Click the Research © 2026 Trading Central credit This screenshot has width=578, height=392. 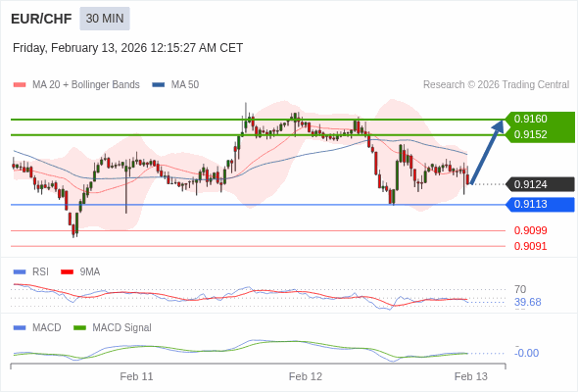tap(496, 85)
